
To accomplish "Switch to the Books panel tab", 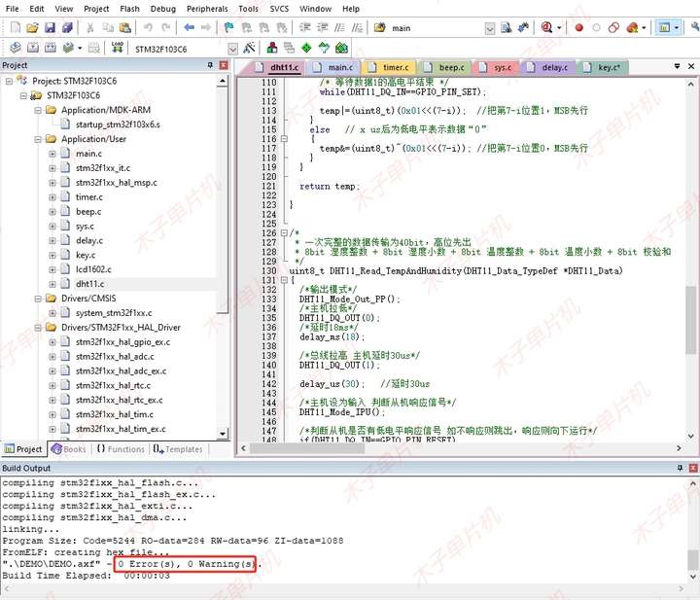I will pyautogui.click(x=69, y=449).
